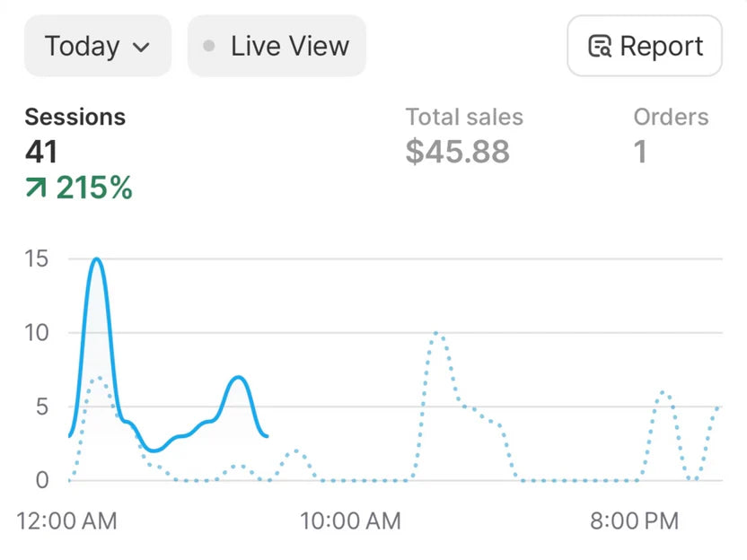747x560 pixels.
Task: Click the 12:00 AM axis label
Action: pyautogui.click(x=67, y=521)
